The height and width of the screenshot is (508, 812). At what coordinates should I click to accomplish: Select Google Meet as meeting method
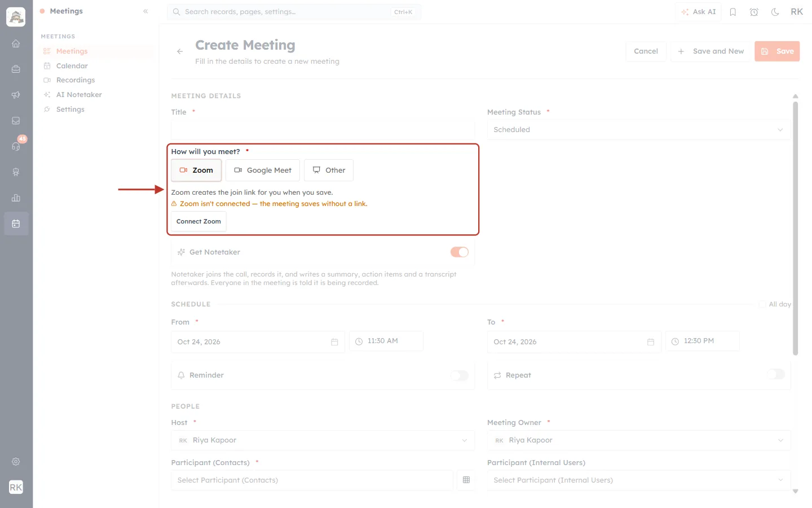pyautogui.click(x=263, y=170)
